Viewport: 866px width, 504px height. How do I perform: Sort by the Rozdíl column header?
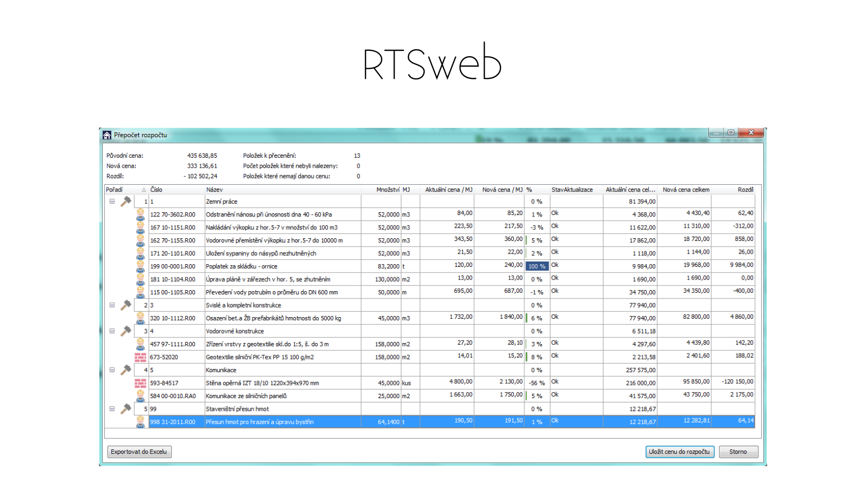(733, 190)
